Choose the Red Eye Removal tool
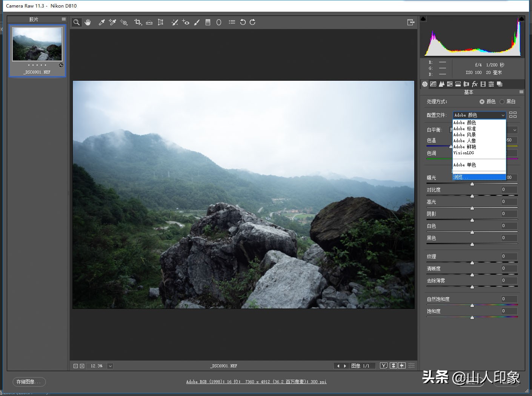This screenshot has height=396, width=532. click(186, 22)
